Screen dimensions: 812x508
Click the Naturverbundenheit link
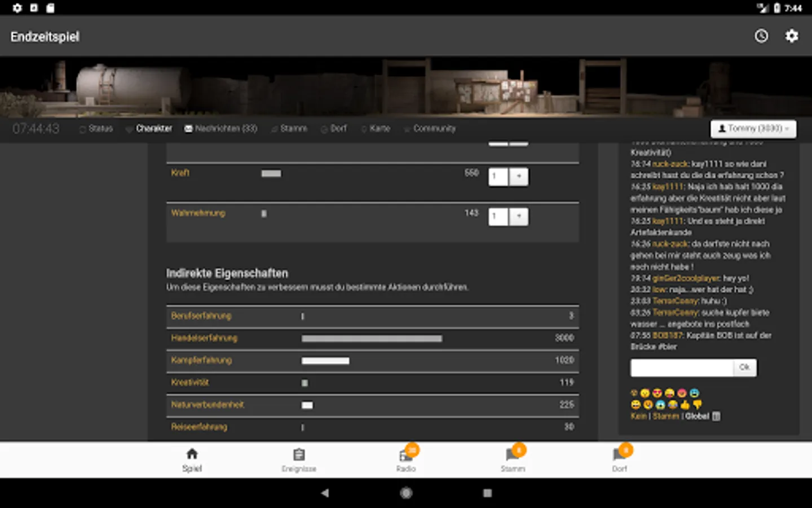tap(208, 404)
